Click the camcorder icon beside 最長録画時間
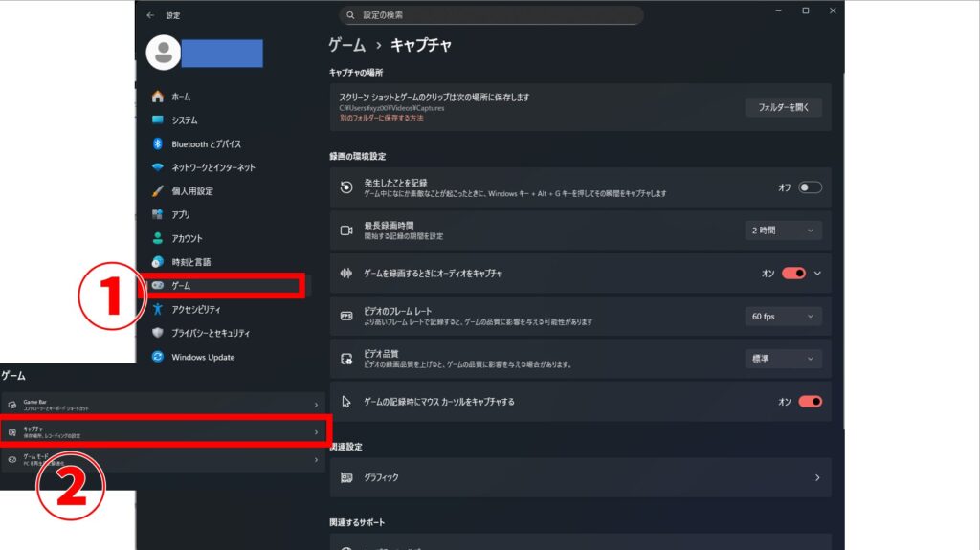This screenshot has width=980, height=550. 346,231
